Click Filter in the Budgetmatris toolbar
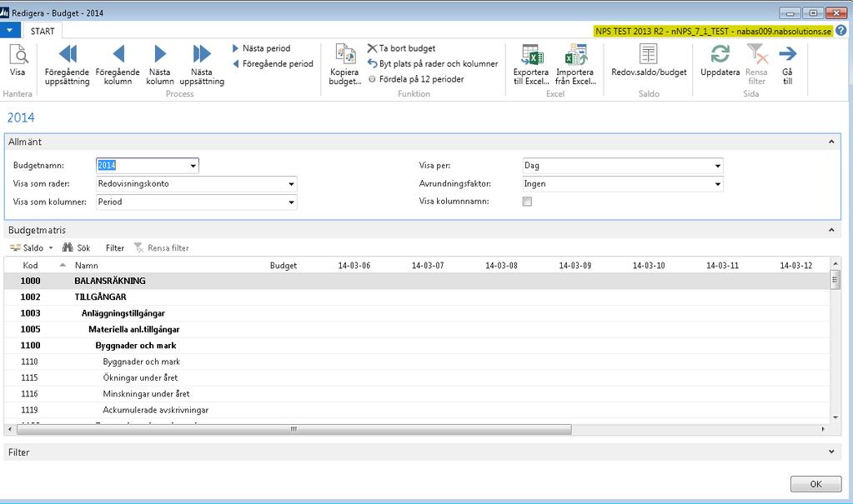Image resolution: width=853 pixels, height=504 pixels. coord(115,248)
